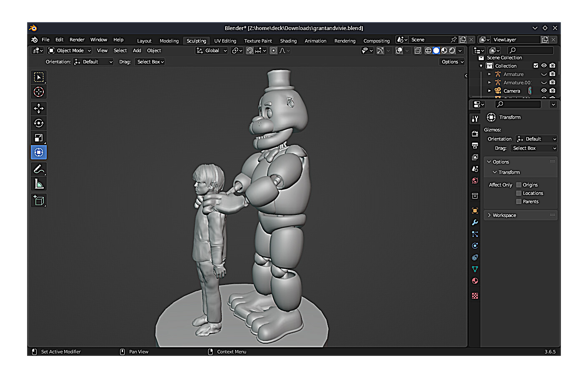Select the Scale tool
The width and height of the screenshot is (588, 388).
coord(39,138)
